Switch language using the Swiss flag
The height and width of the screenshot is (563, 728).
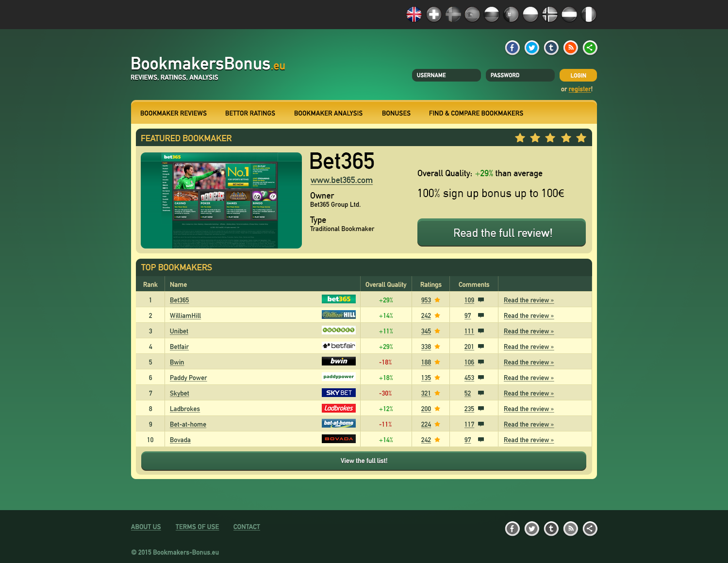pyautogui.click(x=433, y=15)
